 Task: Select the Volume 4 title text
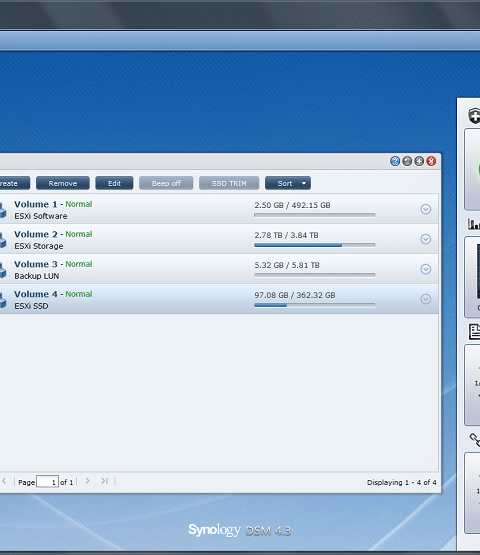point(35,294)
